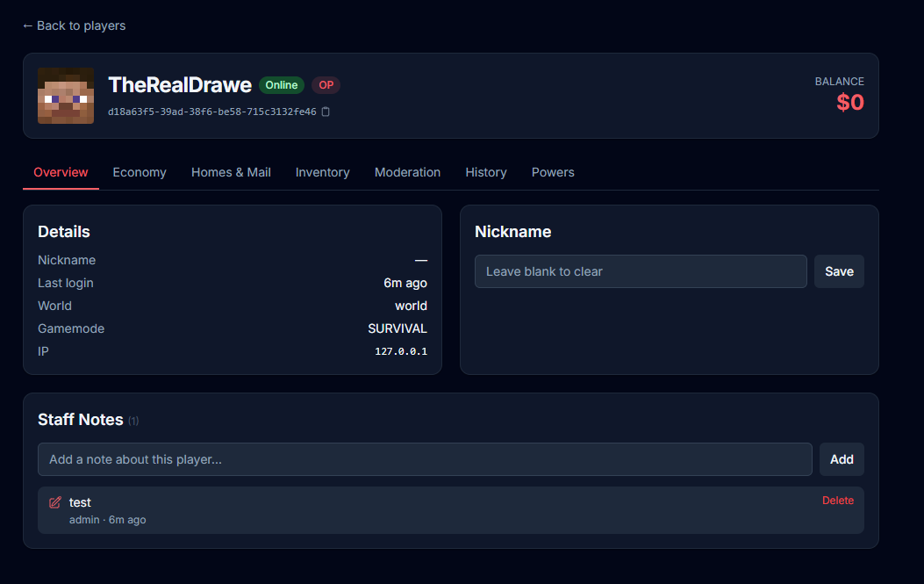
Task: Click the OP badge
Action: pos(326,85)
